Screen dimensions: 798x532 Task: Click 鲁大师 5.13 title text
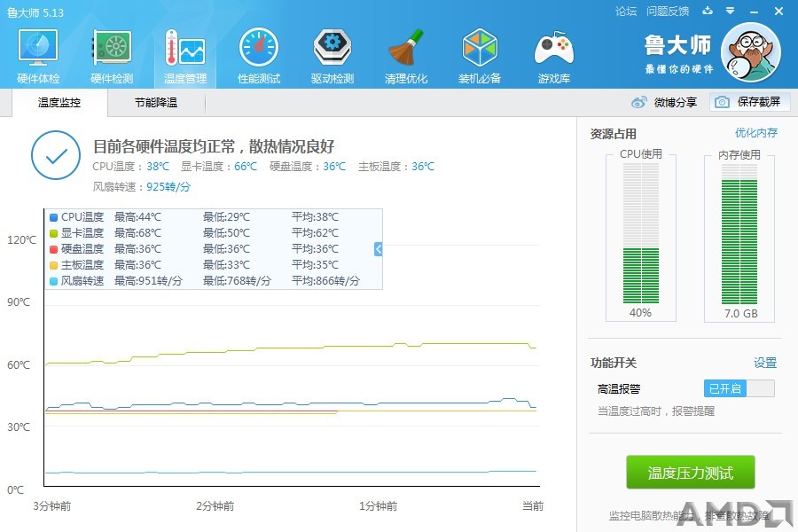click(35, 12)
